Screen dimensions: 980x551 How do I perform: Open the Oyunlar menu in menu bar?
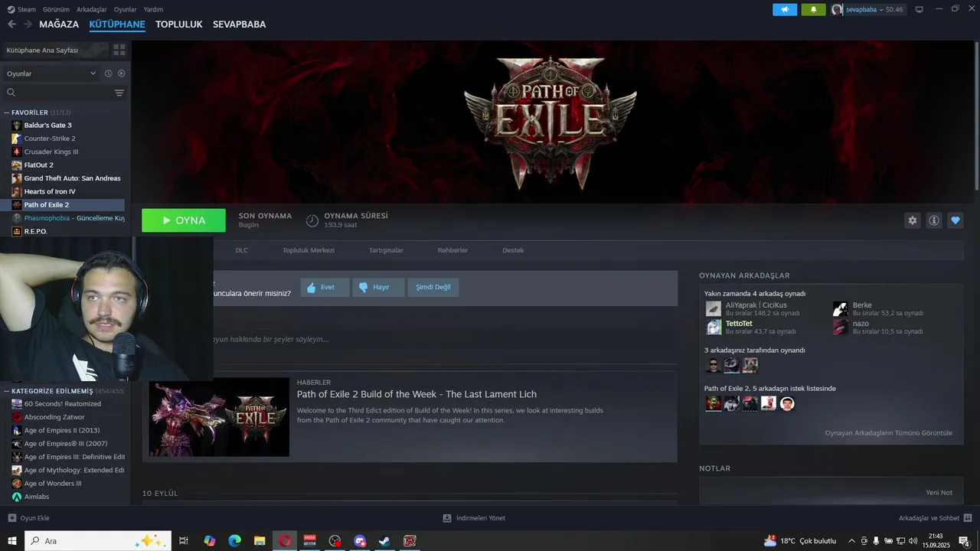(126, 9)
